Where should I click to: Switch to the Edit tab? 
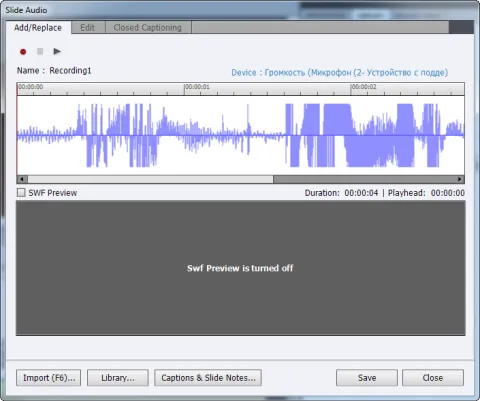[88, 28]
